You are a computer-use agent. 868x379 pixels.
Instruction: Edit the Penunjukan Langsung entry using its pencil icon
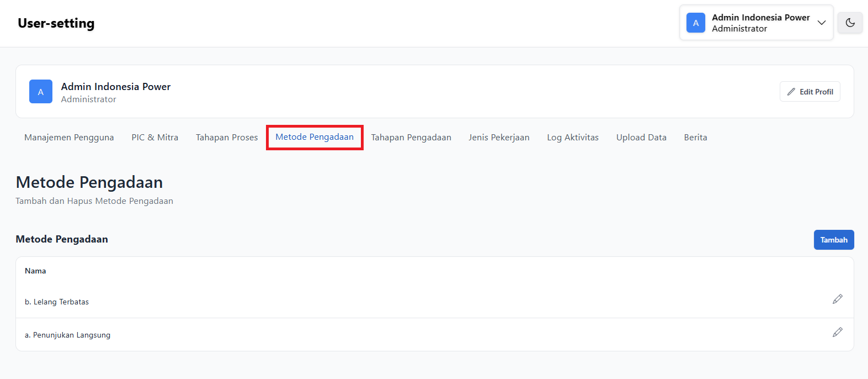pyautogui.click(x=837, y=332)
